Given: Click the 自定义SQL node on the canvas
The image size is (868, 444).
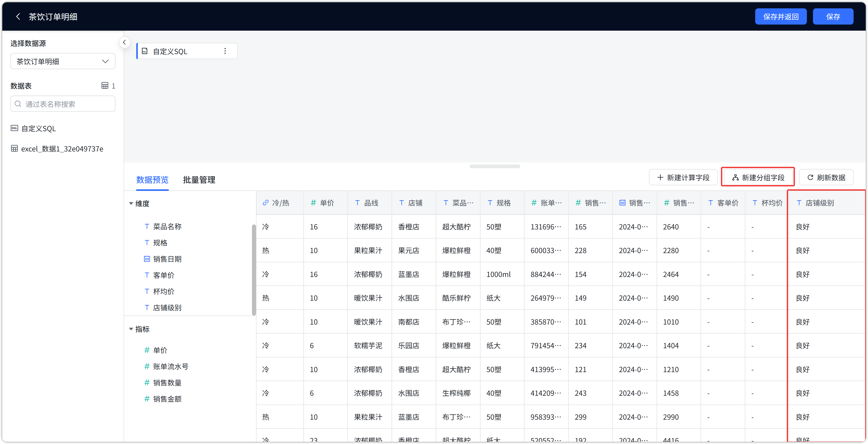Looking at the screenshot, I should click(x=187, y=51).
